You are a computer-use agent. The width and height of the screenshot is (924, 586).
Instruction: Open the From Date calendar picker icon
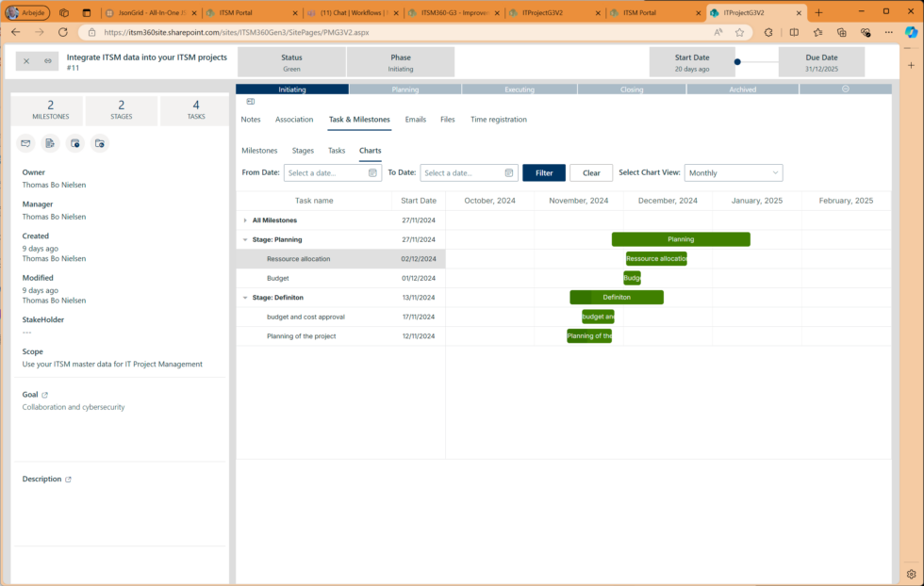point(371,172)
